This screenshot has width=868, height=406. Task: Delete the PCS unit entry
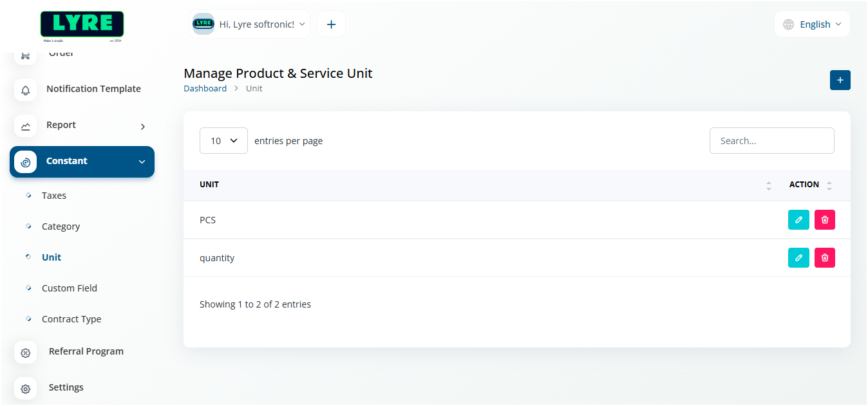click(x=824, y=220)
